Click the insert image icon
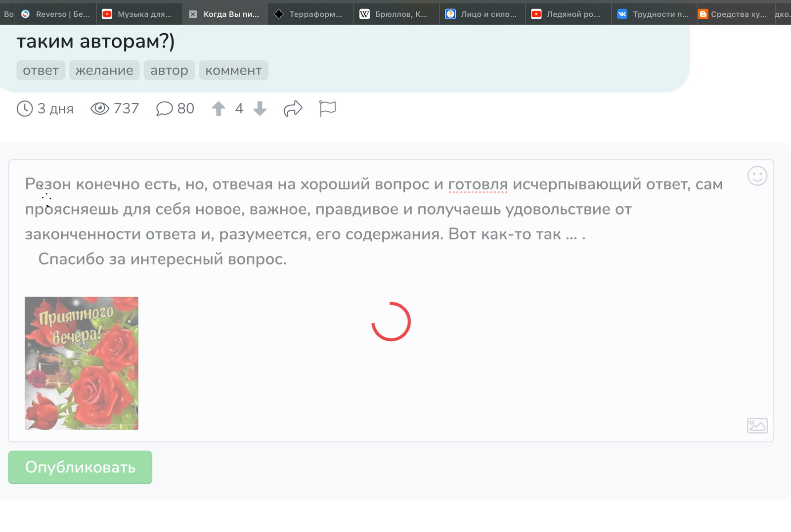The width and height of the screenshot is (791, 532). 757,425
